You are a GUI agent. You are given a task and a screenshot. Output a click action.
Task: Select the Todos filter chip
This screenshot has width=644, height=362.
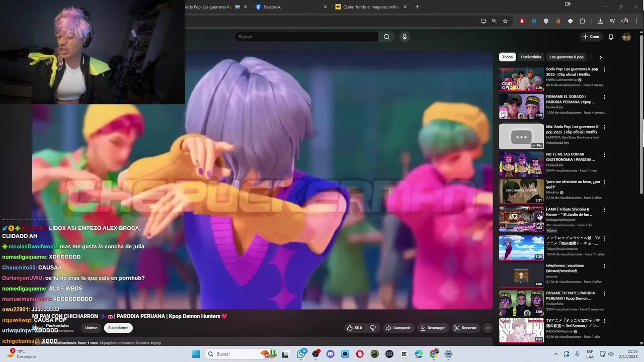point(508,57)
